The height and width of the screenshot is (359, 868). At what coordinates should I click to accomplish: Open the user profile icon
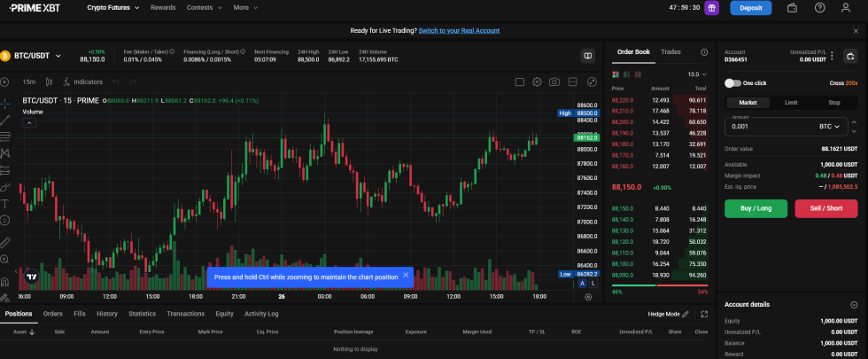[x=846, y=8]
